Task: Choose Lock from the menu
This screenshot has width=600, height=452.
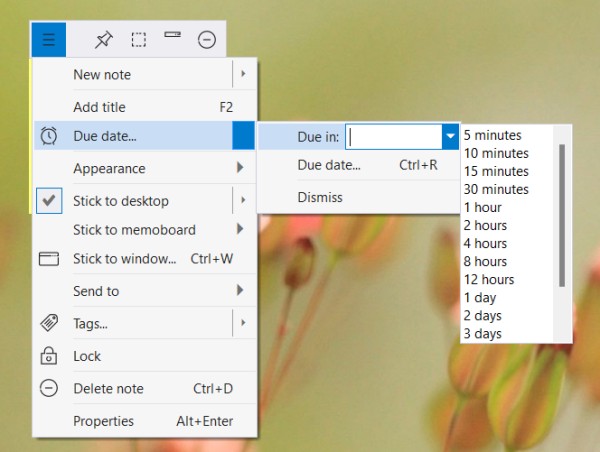Action: (145, 356)
